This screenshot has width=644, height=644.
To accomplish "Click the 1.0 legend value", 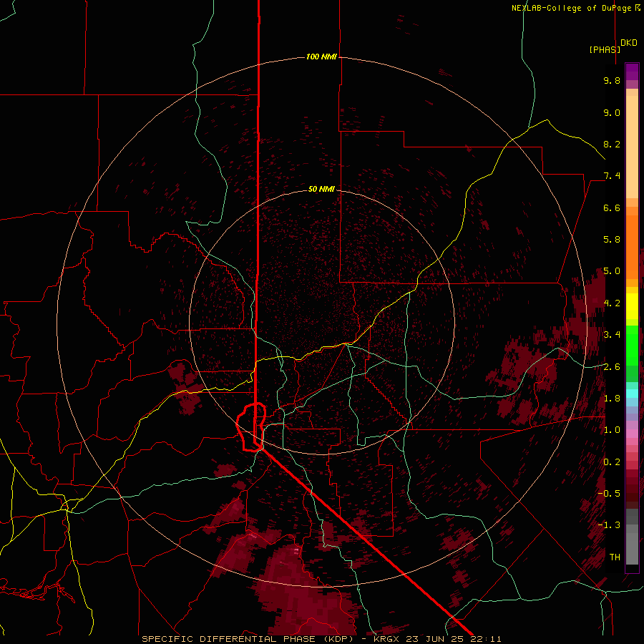I will pyautogui.click(x=612, y=430).
